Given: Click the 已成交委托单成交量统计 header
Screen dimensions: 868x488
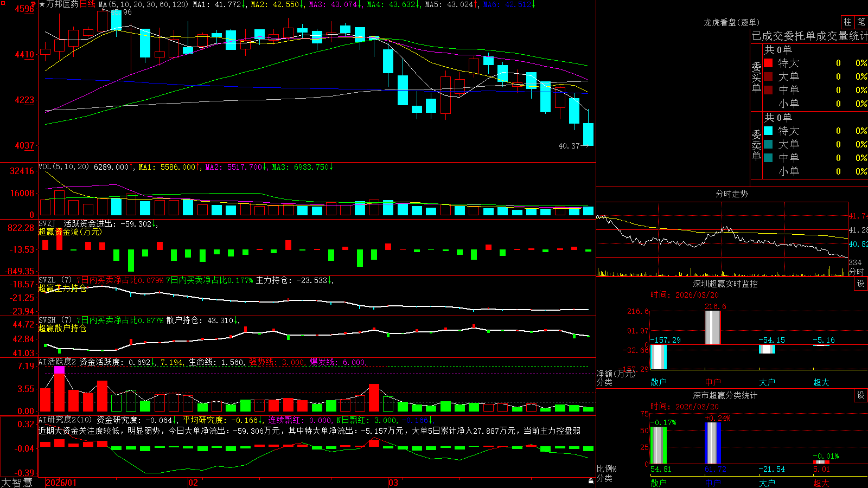Looking at the screenshot, I should point(809,36).
